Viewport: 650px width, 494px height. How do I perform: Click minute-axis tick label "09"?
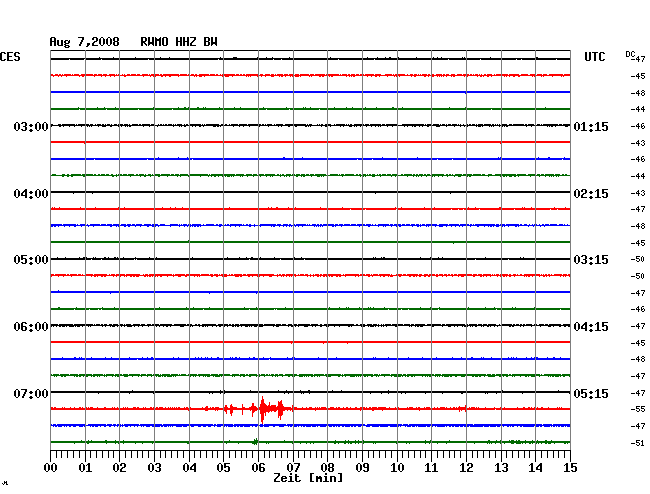362,468
